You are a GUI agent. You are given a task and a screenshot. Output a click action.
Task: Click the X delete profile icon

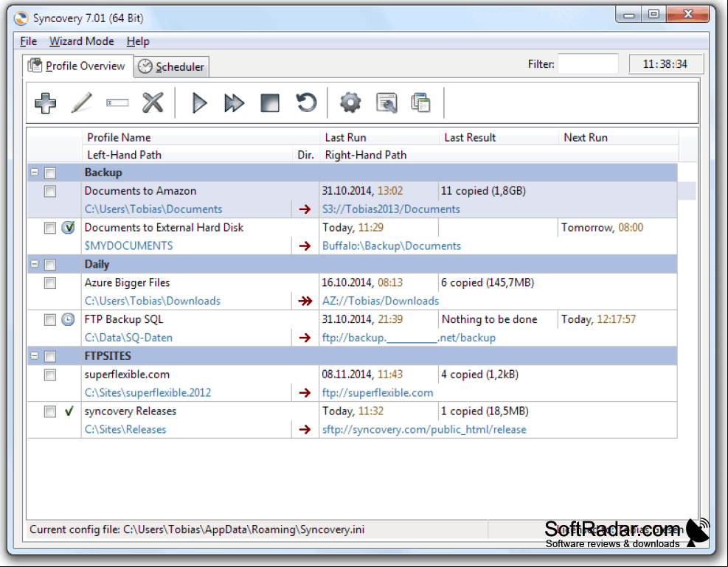pyautogui.click(x=153, y=103)
